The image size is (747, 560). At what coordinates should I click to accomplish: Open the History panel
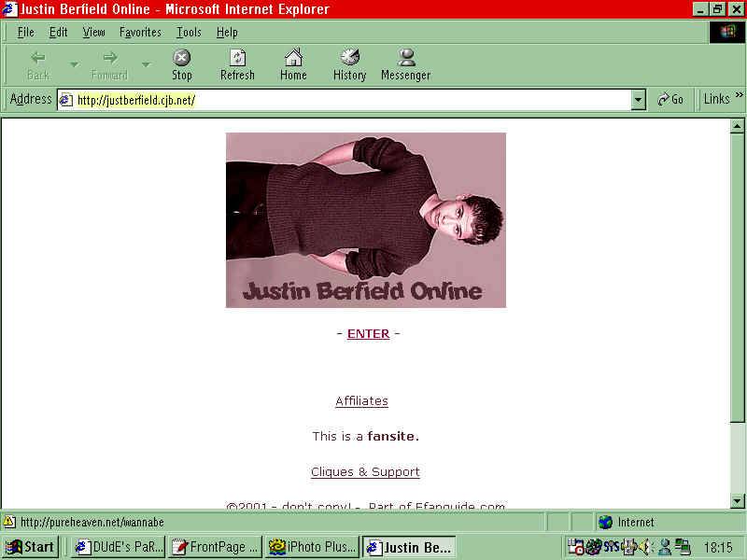click(x=349, y=64)
